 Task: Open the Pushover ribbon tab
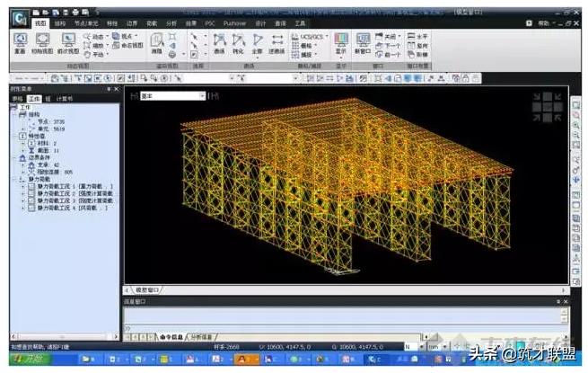234,23
